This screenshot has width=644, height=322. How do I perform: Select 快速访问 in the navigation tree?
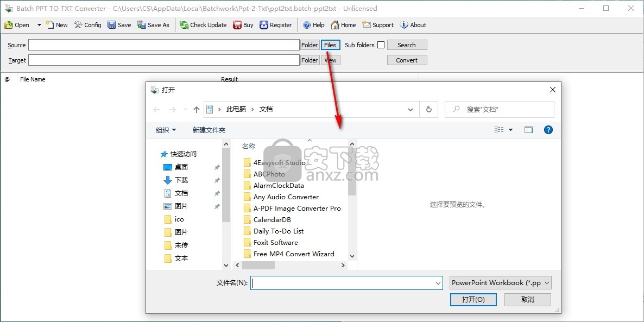tap(179, 154)
